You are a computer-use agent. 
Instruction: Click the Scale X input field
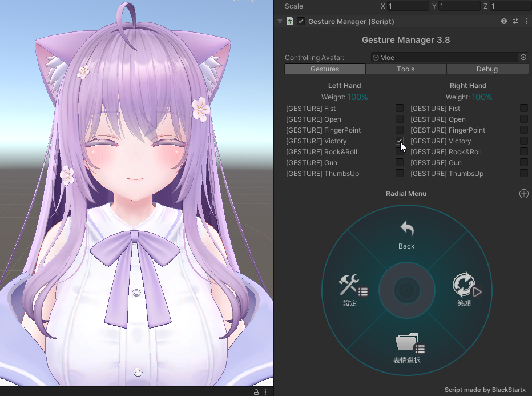405,6
